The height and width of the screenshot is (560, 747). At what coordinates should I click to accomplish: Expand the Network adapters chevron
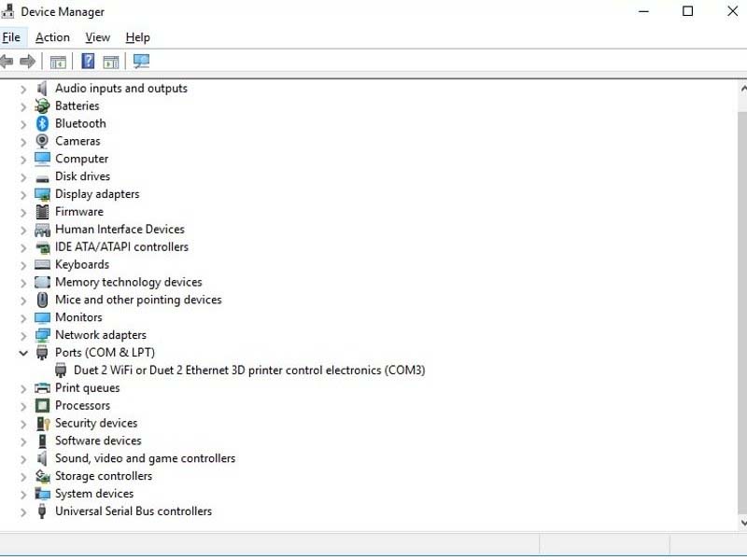23,335
